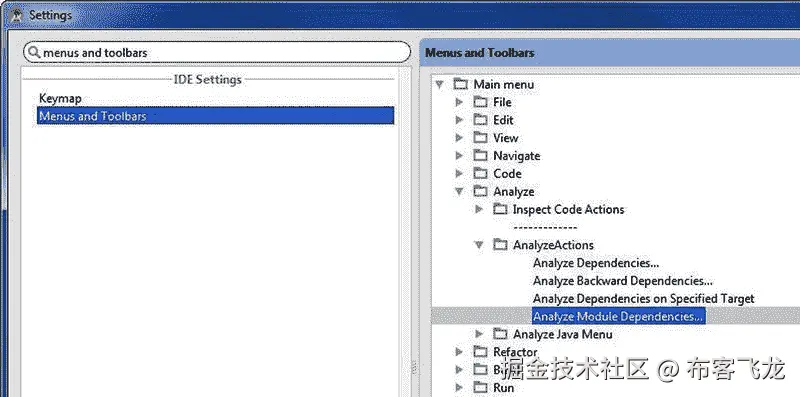Viewport: 800px width, 397px height.
Task: Click the Inspect Code Actions folder icon
Action: pyautogui.click(x=500, y=209)
